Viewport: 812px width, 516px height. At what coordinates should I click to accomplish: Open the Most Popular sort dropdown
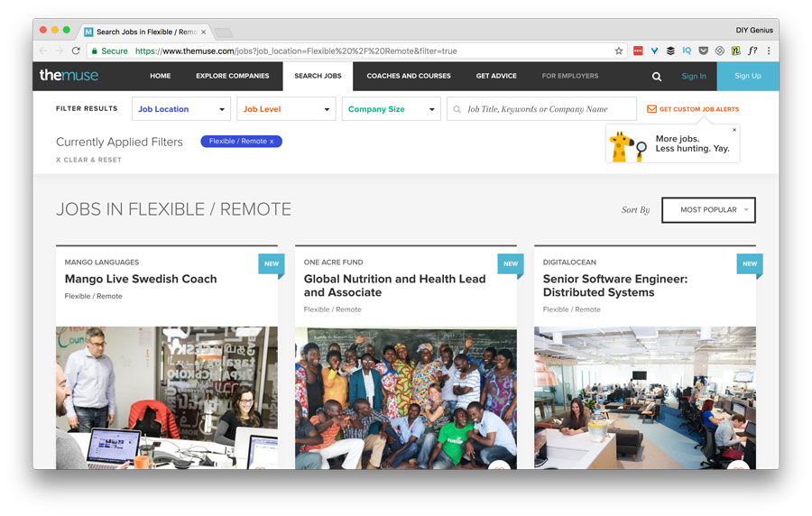708,210
